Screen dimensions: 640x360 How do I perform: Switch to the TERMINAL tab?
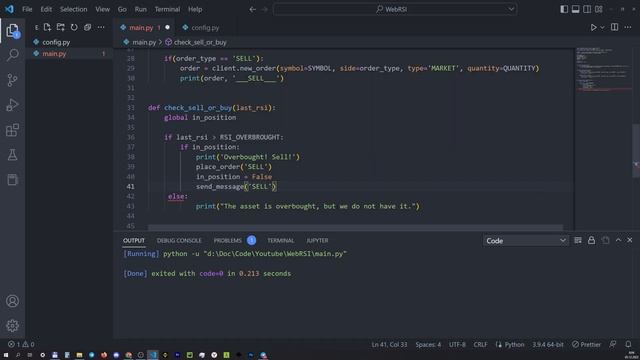click(280, 240)
